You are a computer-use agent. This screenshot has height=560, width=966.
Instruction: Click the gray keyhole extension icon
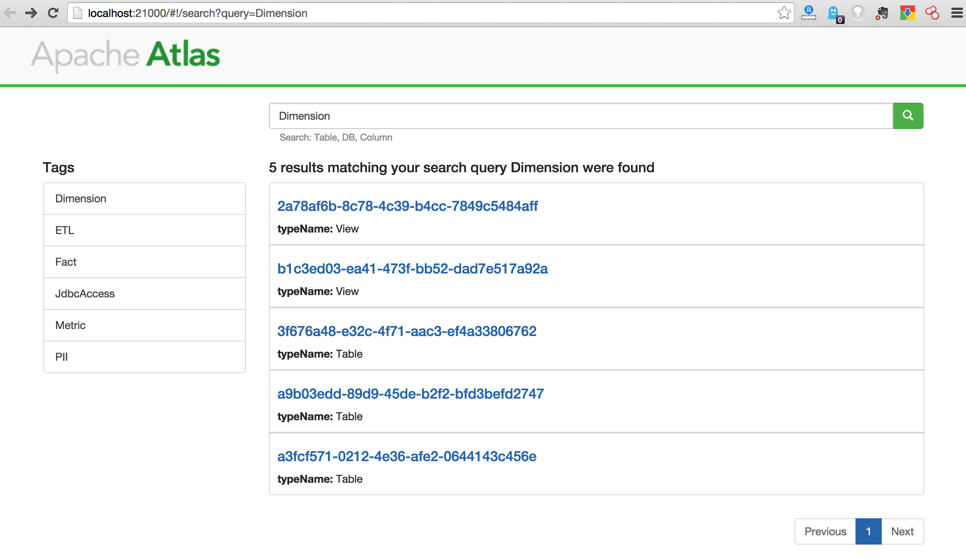click(x=858, y=13)
